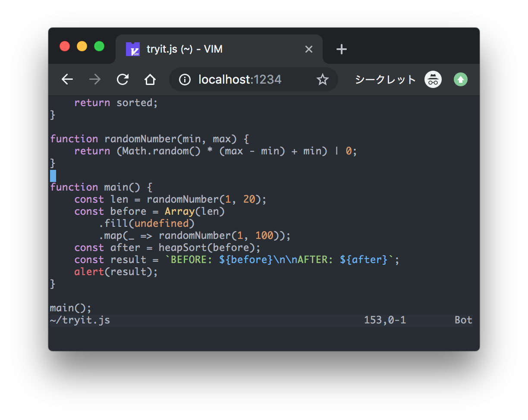The image size is (528, 420).
Task: Click the blue cursor block
Action: (x=53, y=176)
